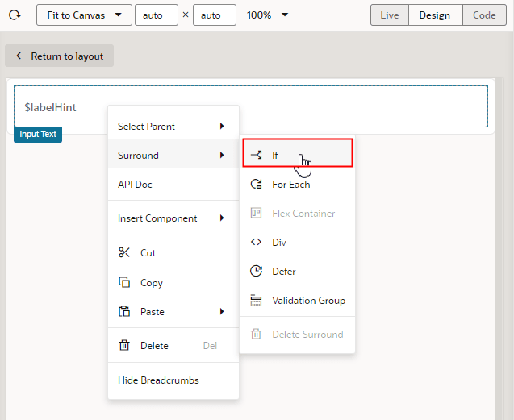Click the If surround icon

[x=257, y=155]
